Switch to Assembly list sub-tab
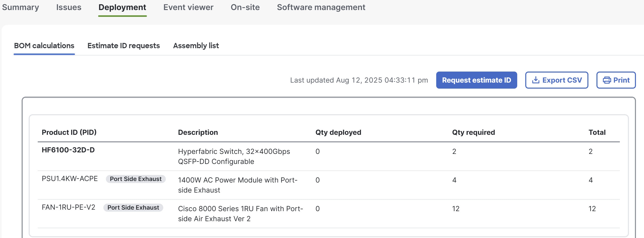The image size is (644, 238). 196,46
